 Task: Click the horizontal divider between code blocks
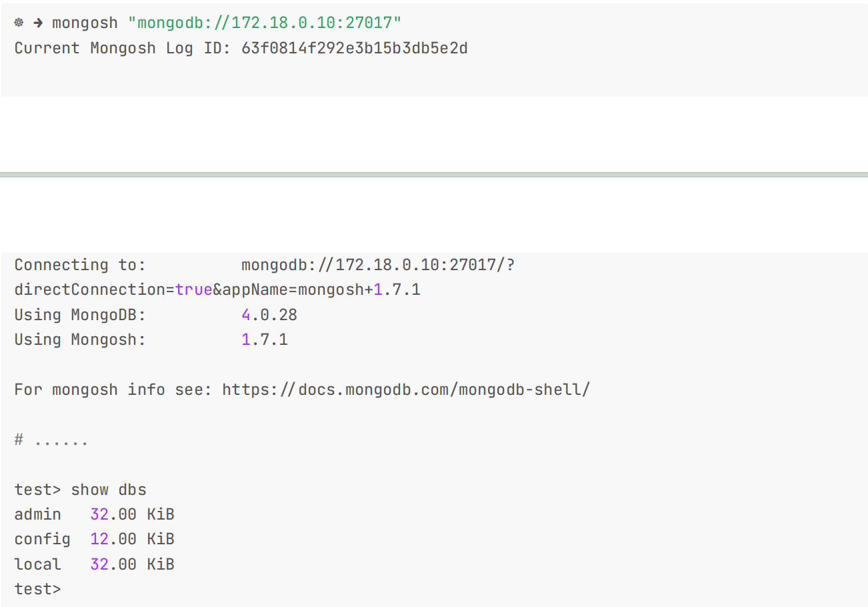click(x=434, y=175)
